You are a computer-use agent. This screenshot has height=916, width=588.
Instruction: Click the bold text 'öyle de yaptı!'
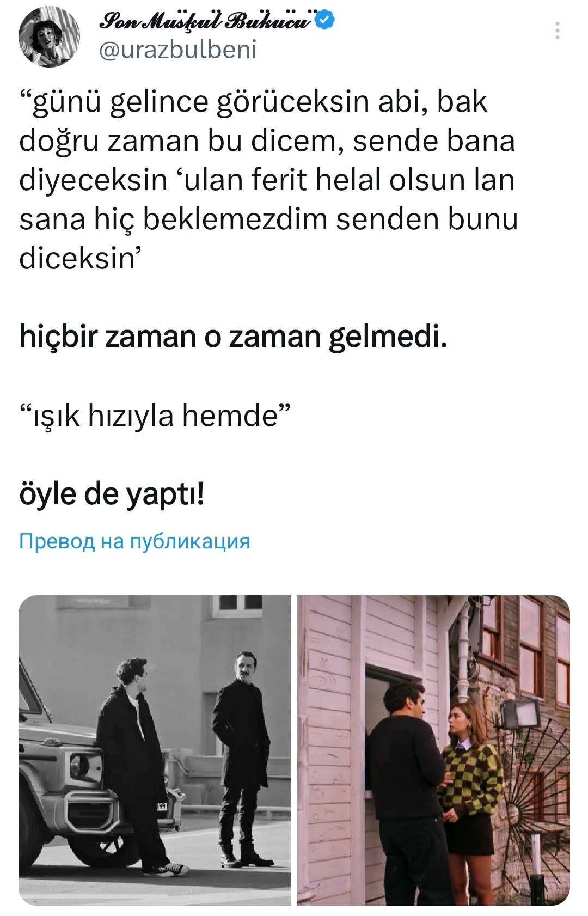point(112,494)
